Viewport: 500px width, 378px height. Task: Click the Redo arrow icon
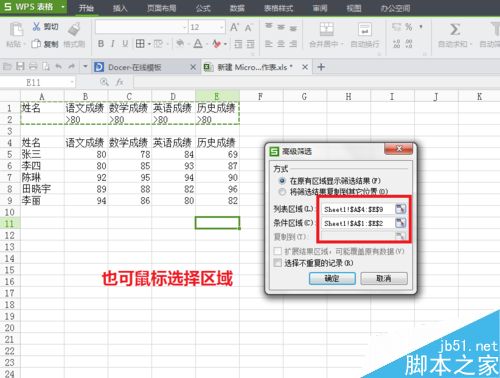coord(72,67)
